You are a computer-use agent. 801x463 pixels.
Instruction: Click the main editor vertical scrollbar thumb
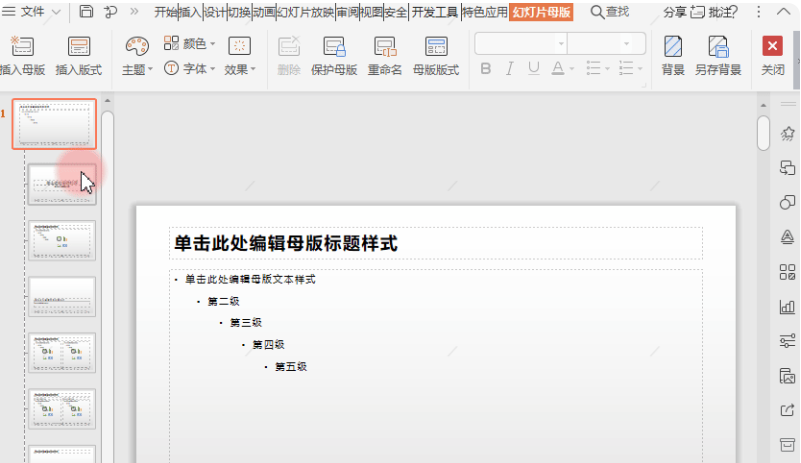[x=763, y=133]
